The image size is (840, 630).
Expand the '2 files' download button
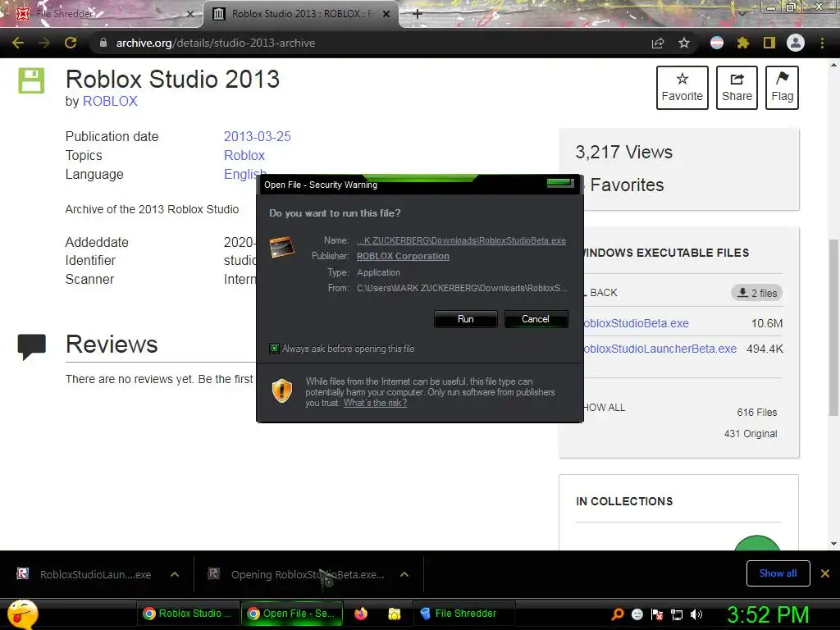[757, 293]
